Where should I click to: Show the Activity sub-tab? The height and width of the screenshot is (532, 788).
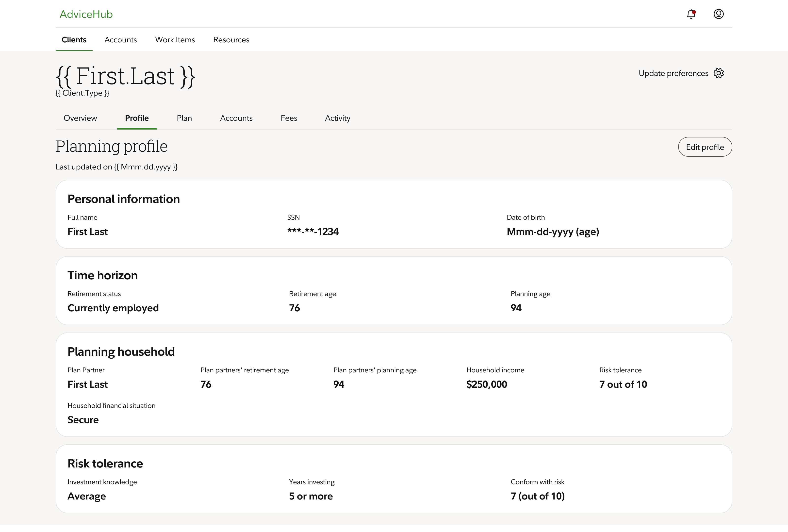point(337,118)
